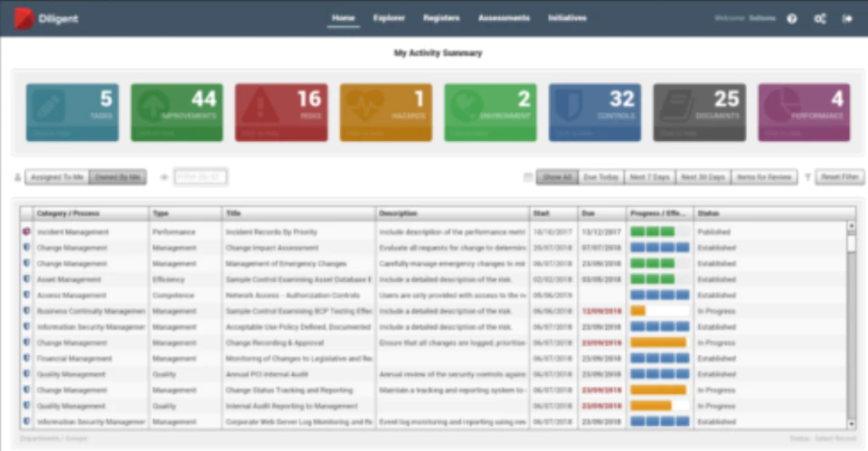The width and height of the screenshot is (868, 451).
Task: Open the red Risks tile showing 16
Action: point(281,112)
